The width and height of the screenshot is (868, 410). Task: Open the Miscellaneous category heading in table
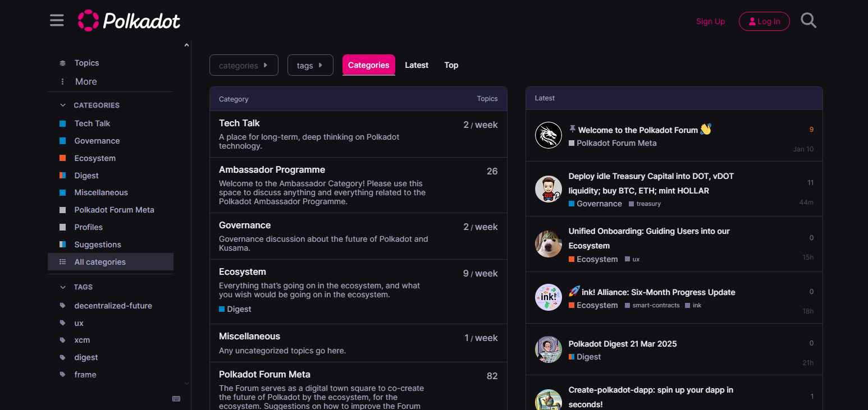(249, 336)
